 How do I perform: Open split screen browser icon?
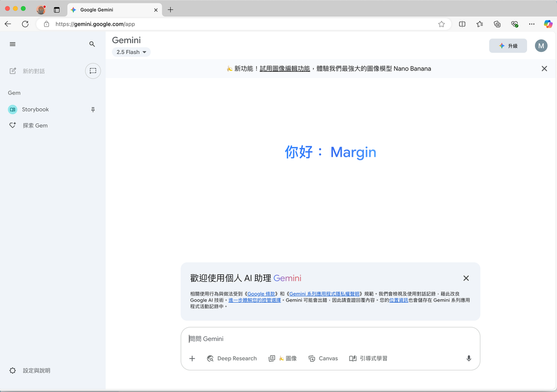[x=462, y=24]
